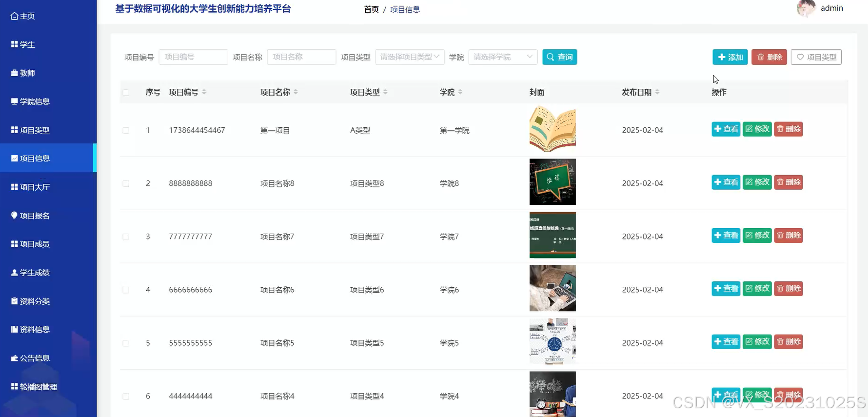Image resolution: width=868 pixels, height=417 pixels.
Task: Sort by the 项目类型 column arrows
Action: point(385,92)
